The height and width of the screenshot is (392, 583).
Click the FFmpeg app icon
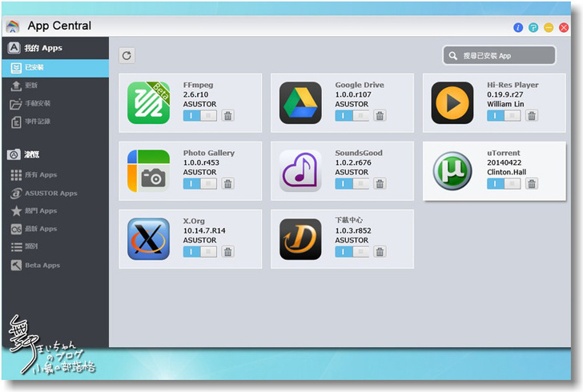coord(149,102)
